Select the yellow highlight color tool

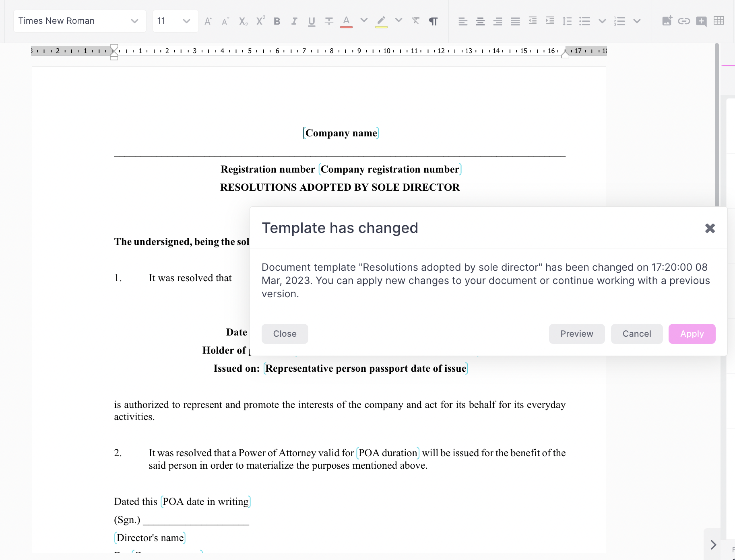[x=381, y=21]
